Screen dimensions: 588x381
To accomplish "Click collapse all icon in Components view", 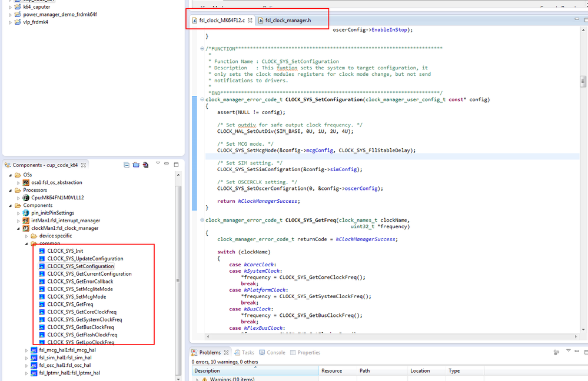I will tap(127, 165).
